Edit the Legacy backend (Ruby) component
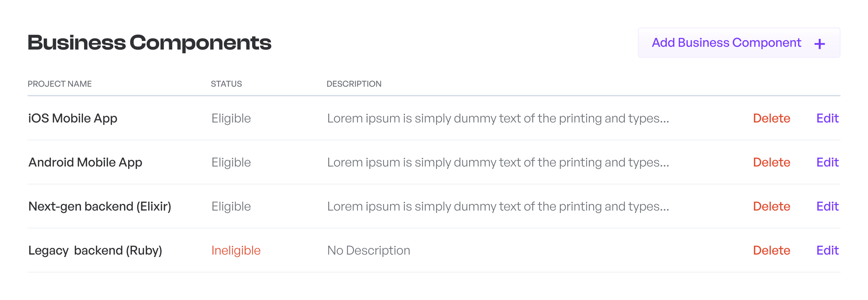 click(827, 250)
